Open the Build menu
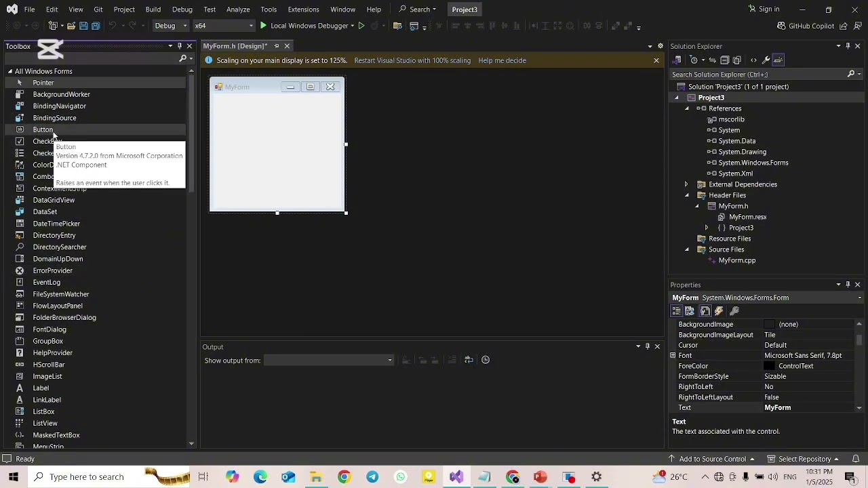 153,9
